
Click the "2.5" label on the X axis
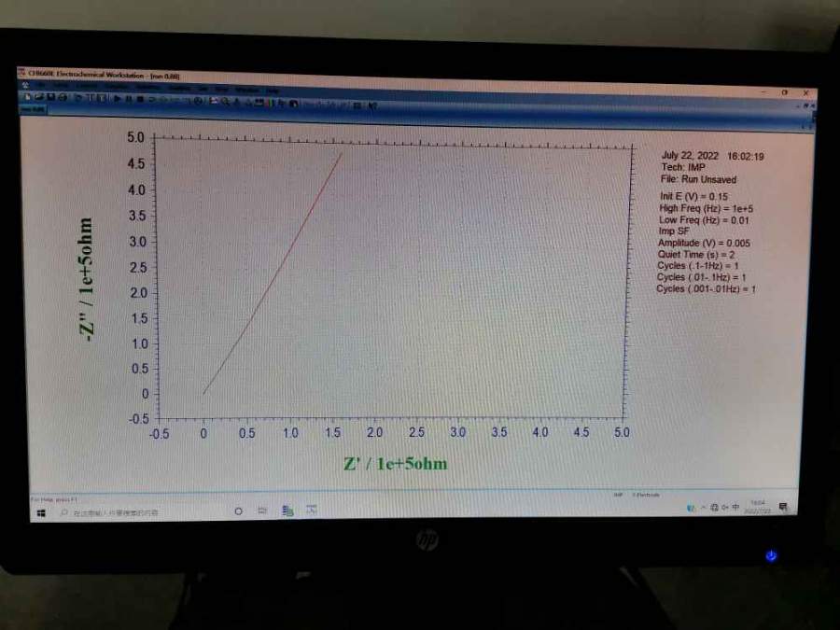416,432
